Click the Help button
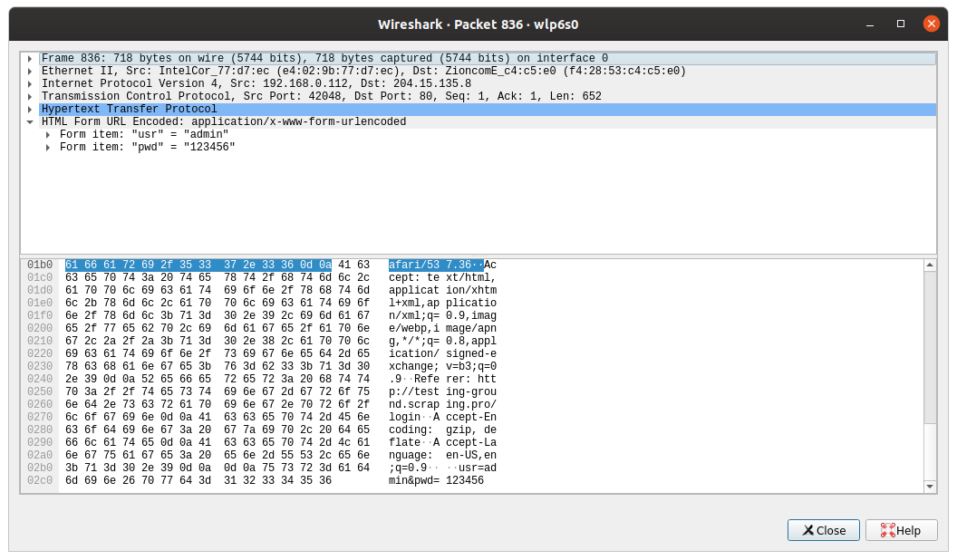This screenshot has height=560, width=957. (901, 530)
